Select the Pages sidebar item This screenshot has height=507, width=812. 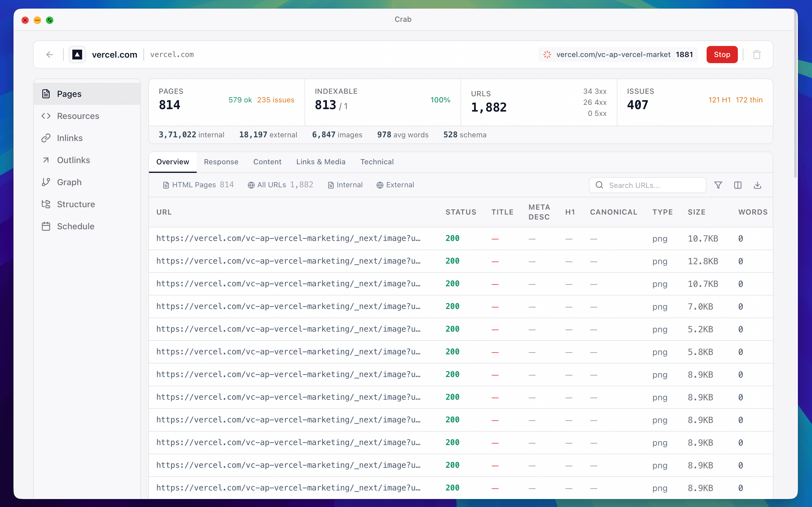click(69, 94)
